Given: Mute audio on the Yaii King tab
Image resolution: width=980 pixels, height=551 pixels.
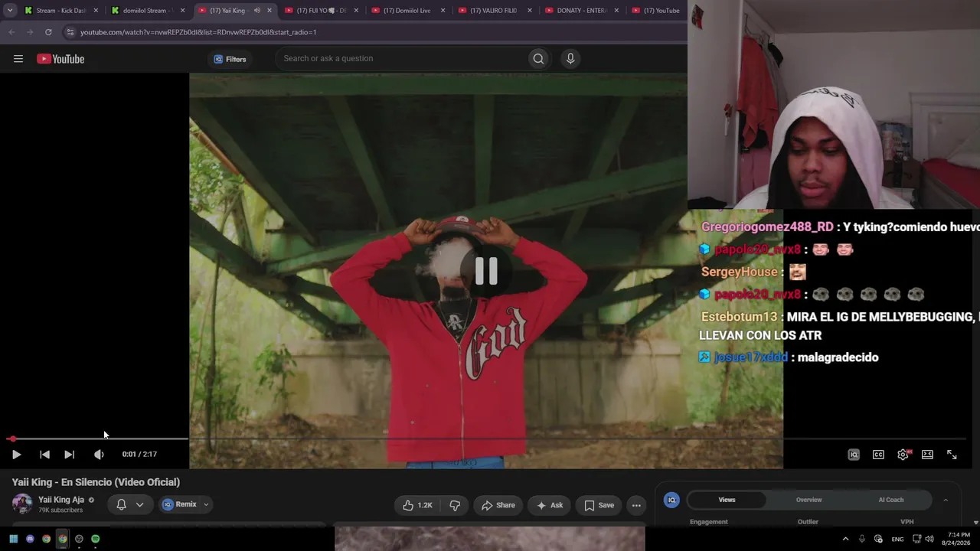Looking at the screenshot, I should pos(256,11).
